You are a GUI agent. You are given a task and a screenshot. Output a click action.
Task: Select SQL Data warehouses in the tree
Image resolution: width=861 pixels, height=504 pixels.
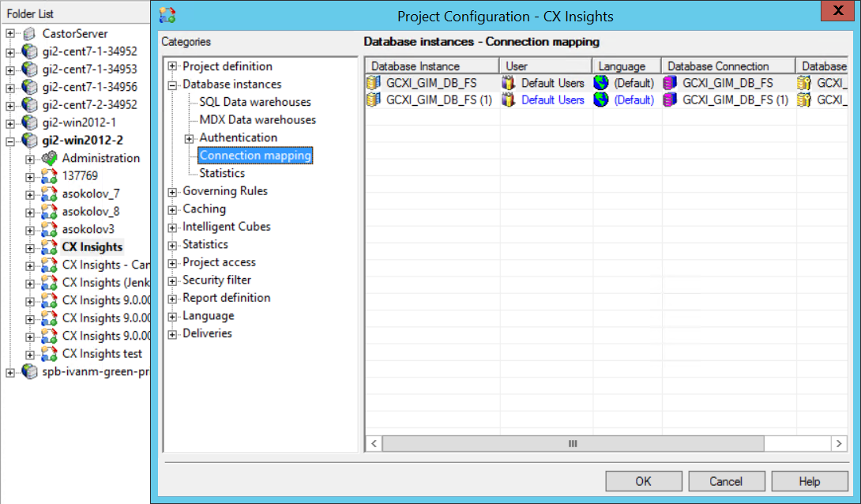pos(254,102)
